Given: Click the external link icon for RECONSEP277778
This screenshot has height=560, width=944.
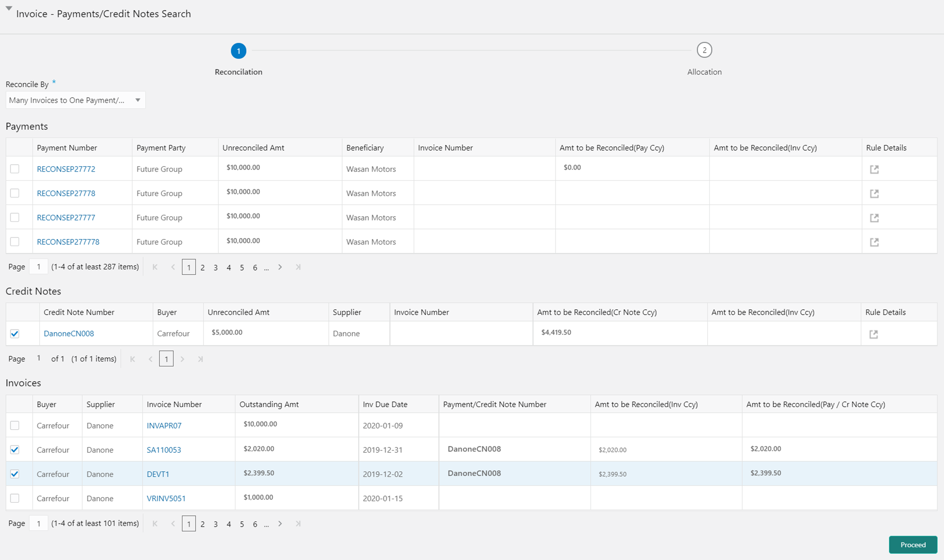Looking at the screenshot, I should [874, 241].
